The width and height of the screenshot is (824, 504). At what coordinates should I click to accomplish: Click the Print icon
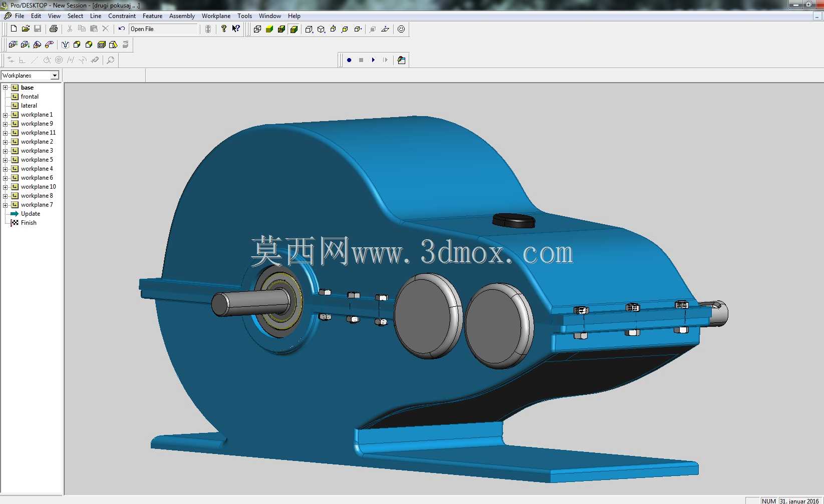click(x=54, y=29)
